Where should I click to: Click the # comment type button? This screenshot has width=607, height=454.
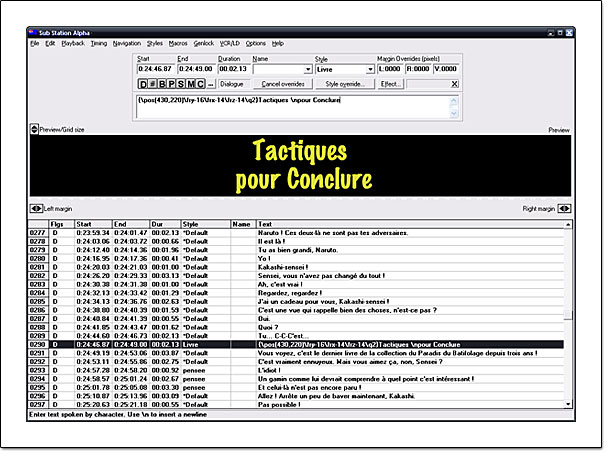coord(153,84)
